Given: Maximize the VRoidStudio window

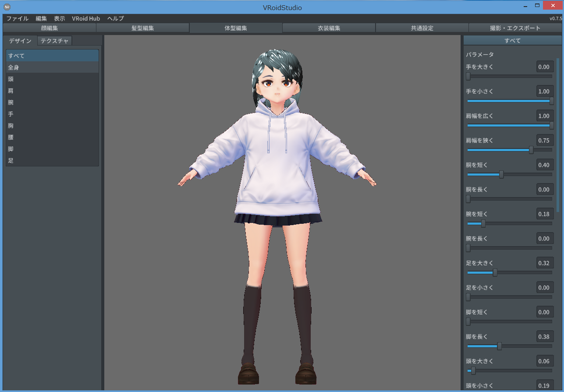Looking at the screenshot, I should click(x=537, y=6).
